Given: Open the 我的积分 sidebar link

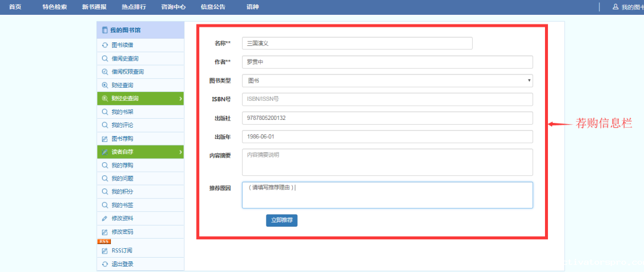Looking at the screenshot, I should coord(122,192).
